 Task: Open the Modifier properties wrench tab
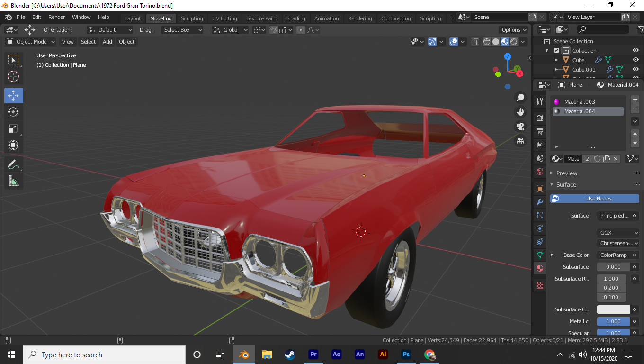click(x=539, y=202)
